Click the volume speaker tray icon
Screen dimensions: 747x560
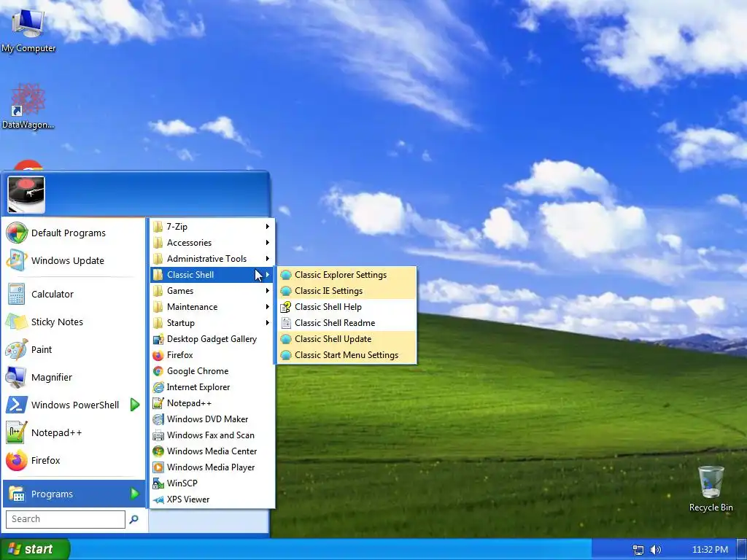(x=656, y=550)
